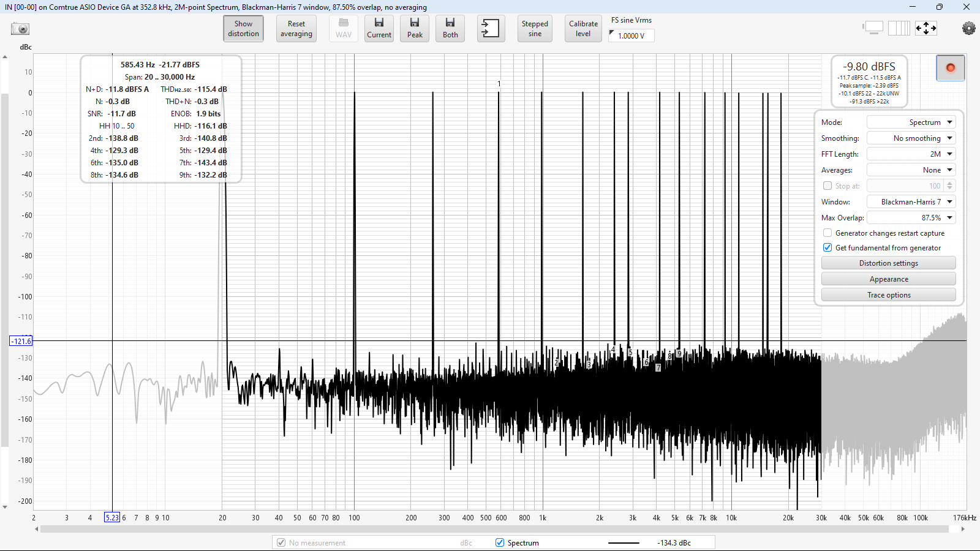Open Max Overlap dropdown showing 87.5%

[911, 218]
